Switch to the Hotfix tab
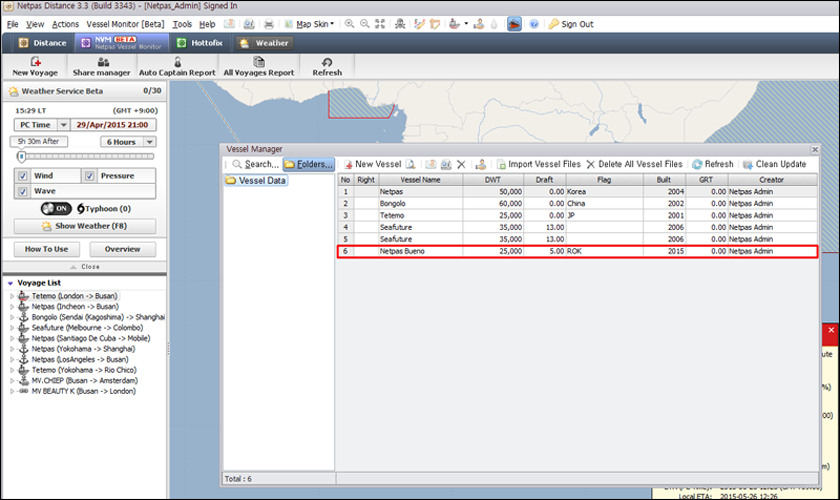Screen dimensions: 840x500 click(200, 43)
